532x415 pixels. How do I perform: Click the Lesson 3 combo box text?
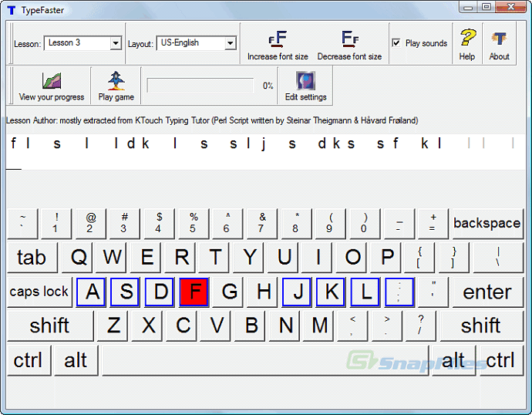pos(65,42)
